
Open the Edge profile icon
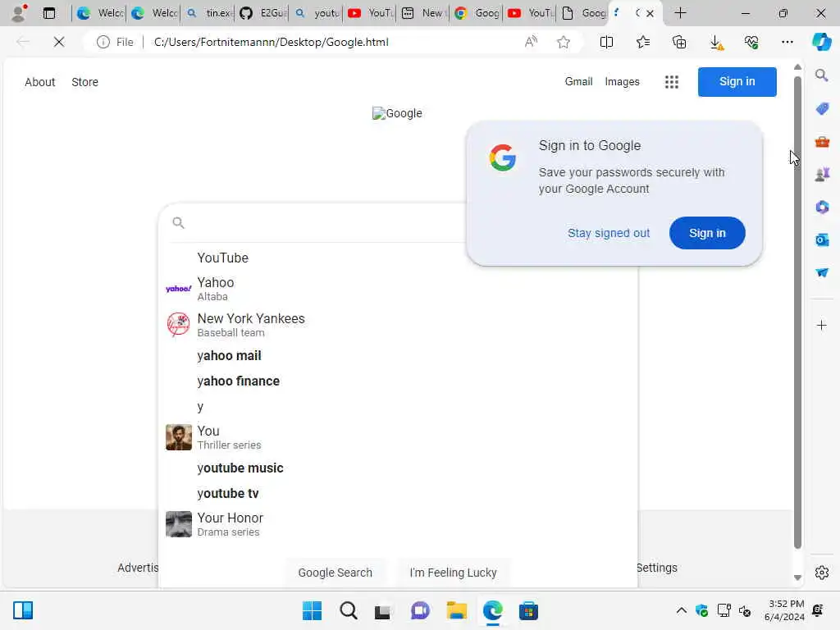click(x=20, y=13)
